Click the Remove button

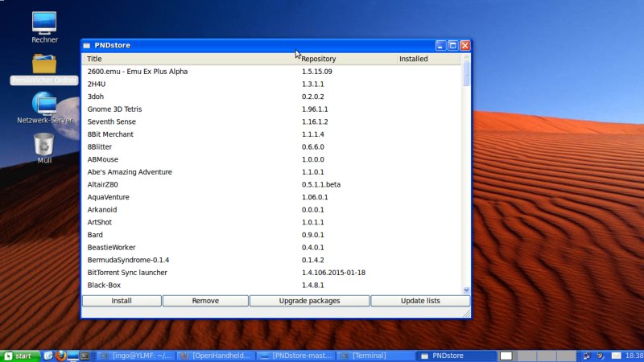pyautogui.click(x=205, y=301)
